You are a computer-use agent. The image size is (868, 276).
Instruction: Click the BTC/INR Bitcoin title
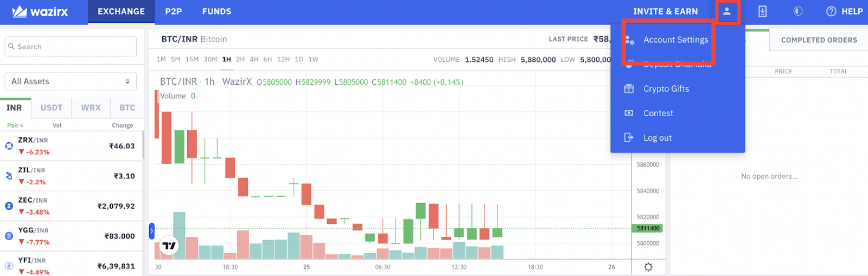pos(194,39)
